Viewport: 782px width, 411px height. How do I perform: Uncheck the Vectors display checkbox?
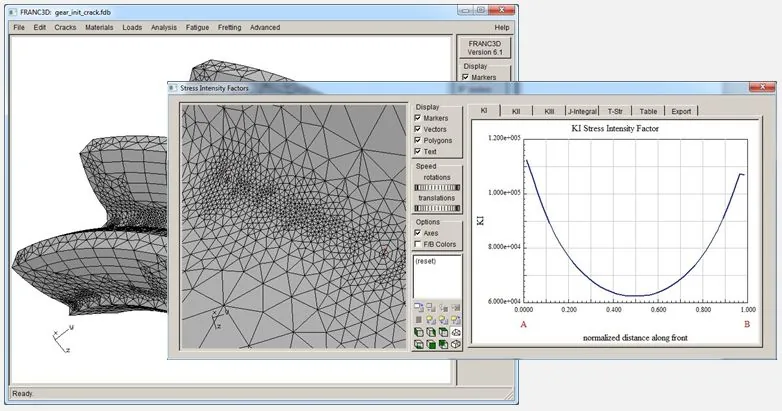pos(418,129)
